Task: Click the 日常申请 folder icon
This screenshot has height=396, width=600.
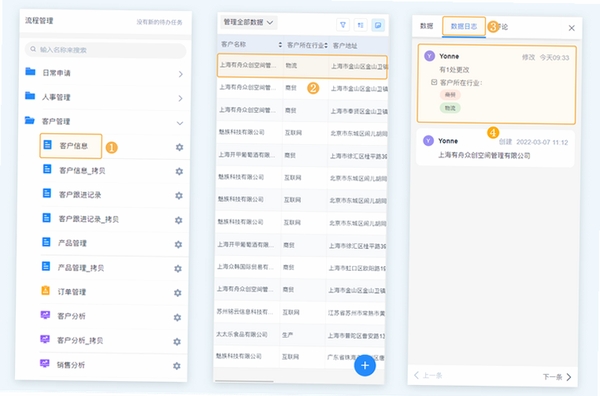Action: click(x=30, y=71)
